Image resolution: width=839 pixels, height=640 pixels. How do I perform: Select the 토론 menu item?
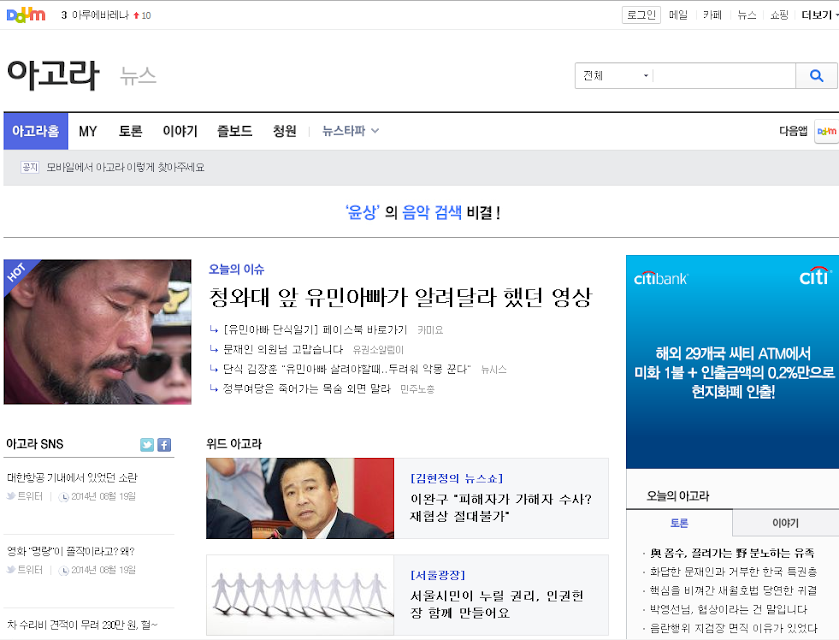point(131,131)
